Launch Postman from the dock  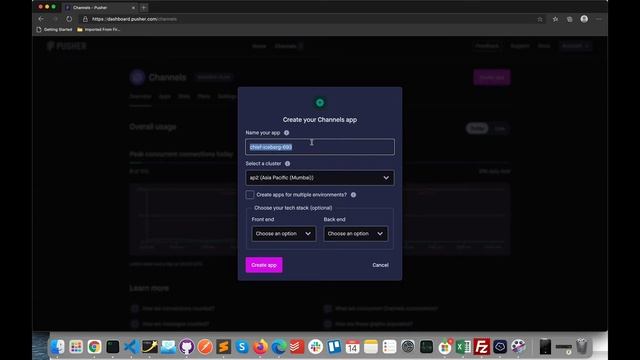coord(205,347)
